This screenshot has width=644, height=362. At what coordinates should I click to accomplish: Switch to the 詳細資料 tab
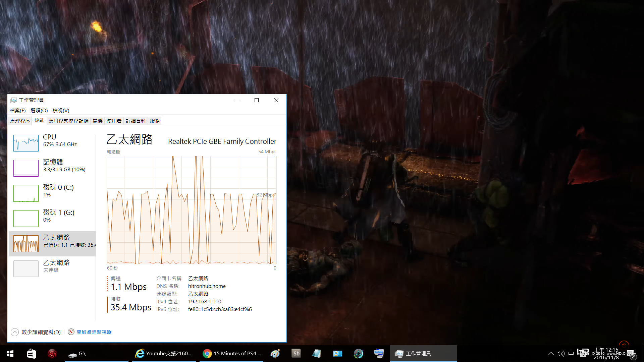pos(136,121)
